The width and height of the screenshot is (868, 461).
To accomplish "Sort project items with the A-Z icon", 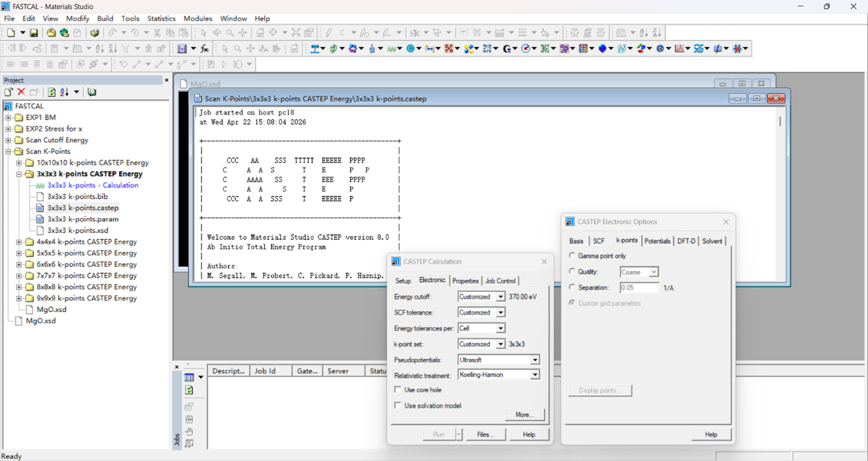I will pos(64,92).
